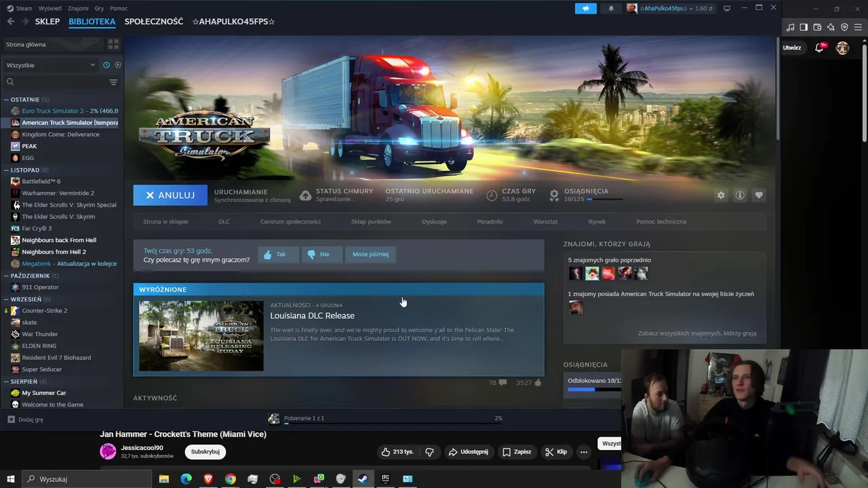
Task: Click YouTube Utwórz button
Action: (792, 47)
